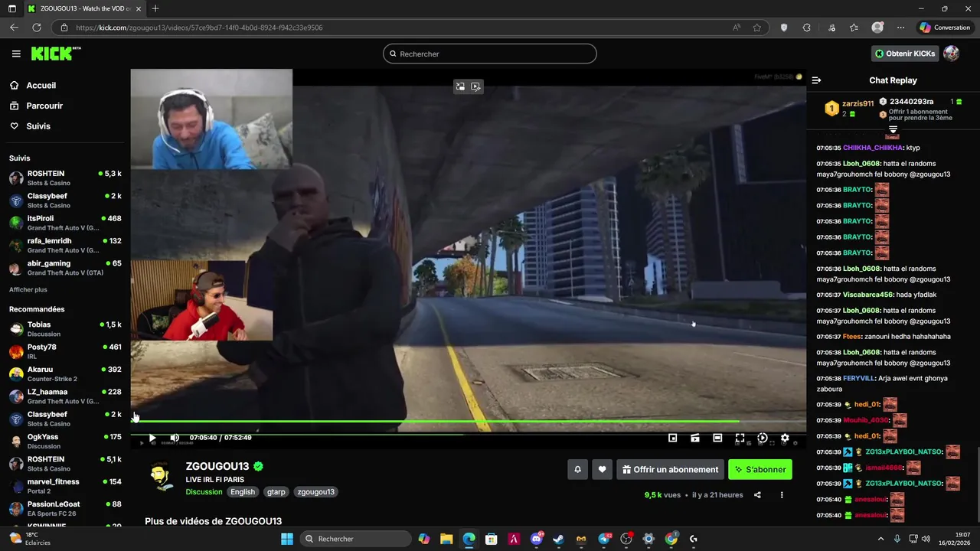Viewport: 980px width, 551px height.
Task: Select the English tag
Action: 243,492
